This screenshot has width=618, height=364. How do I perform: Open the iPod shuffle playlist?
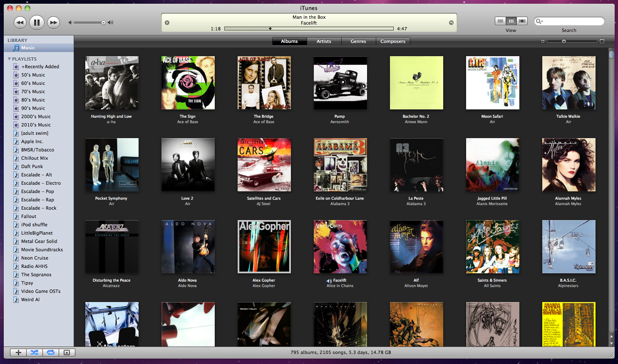(x=39, y=225)
